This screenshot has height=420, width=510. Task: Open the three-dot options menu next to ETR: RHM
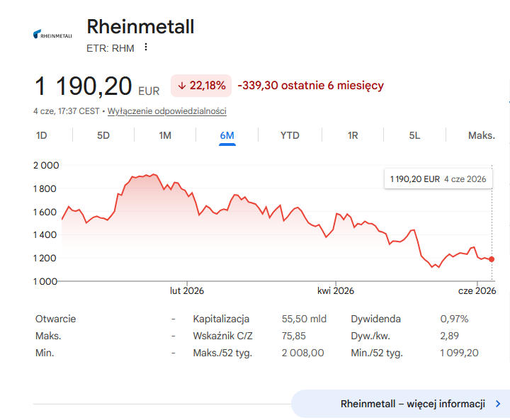click(x=146, y=47)
